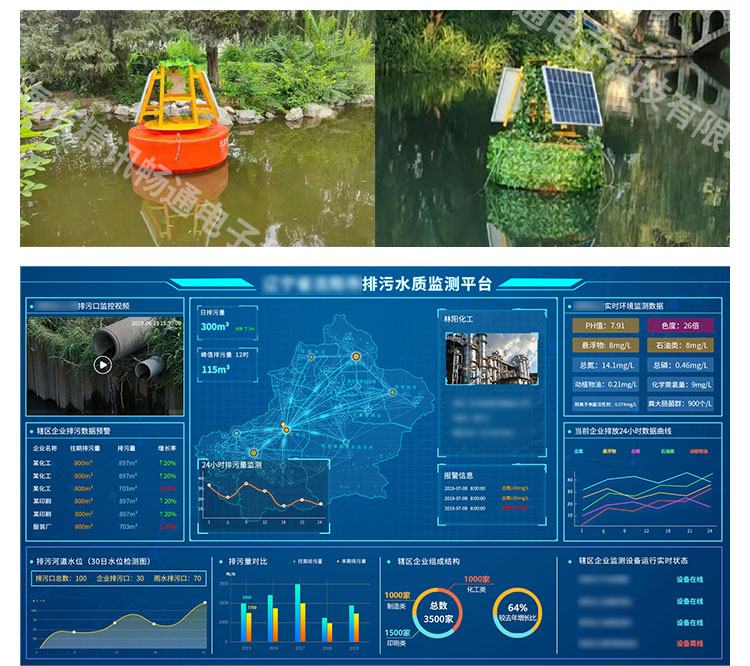The height and width of the screenshot is (666, 750).
Task: Click the 总数 3500家 donut chart
Action: 438,612
